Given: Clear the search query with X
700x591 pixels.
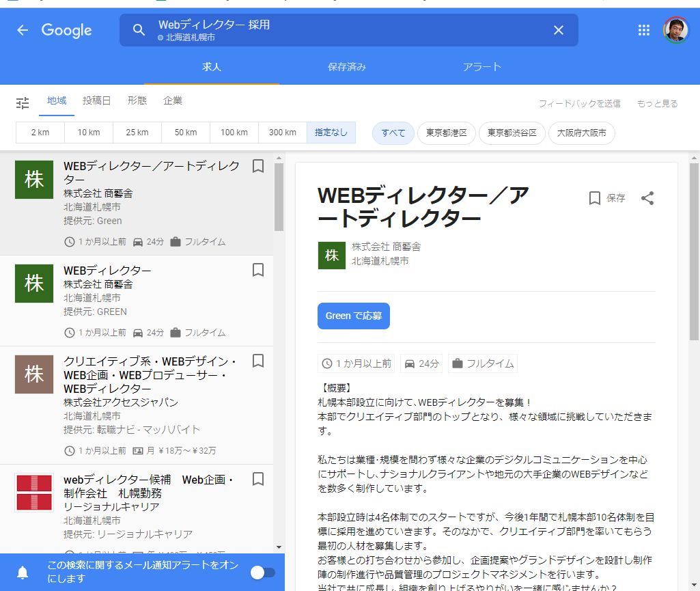Looking at the screenshot, I should pyautogui.click(x=558, y=30).
